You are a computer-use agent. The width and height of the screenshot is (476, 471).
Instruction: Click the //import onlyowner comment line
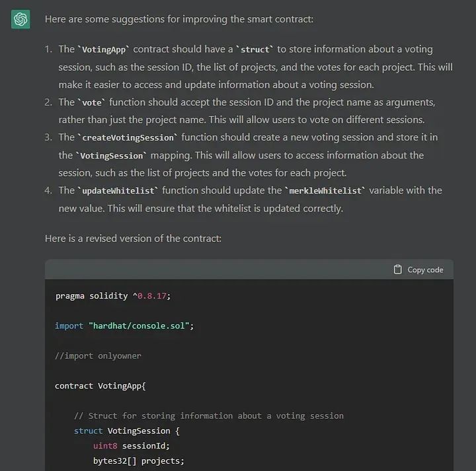98,356
